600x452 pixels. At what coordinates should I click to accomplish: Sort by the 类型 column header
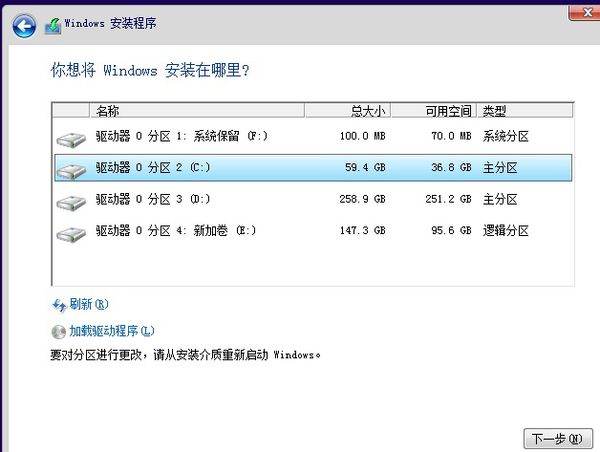(x=525, y=111)
